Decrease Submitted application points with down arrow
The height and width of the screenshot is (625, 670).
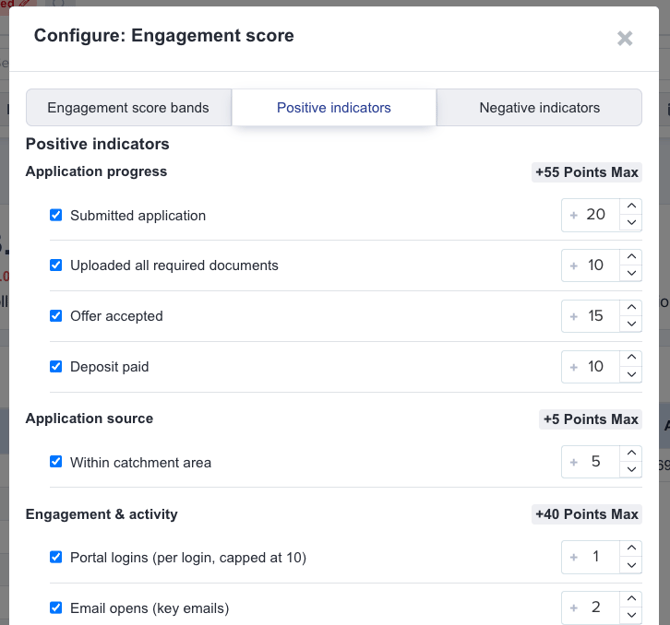click(631, 223)
